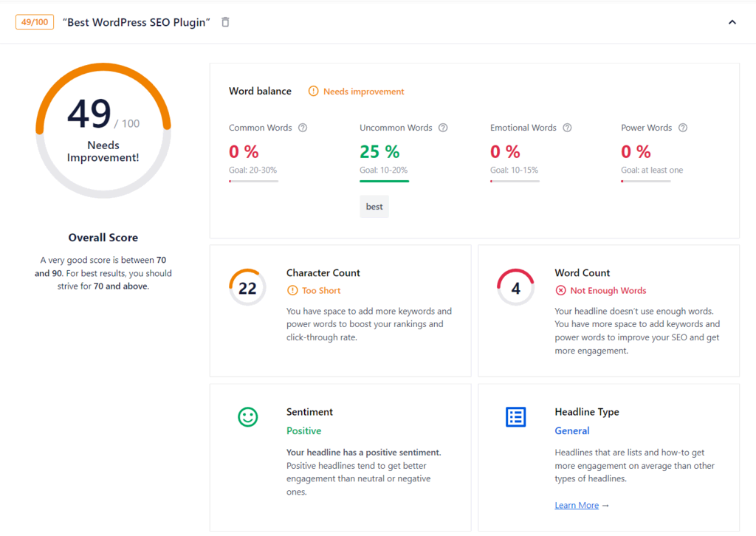Viewport: 756px width, 536px height.
Task: Click the Not Enough Words error icon
Action: pyautogui.click(x=561, y=291)
